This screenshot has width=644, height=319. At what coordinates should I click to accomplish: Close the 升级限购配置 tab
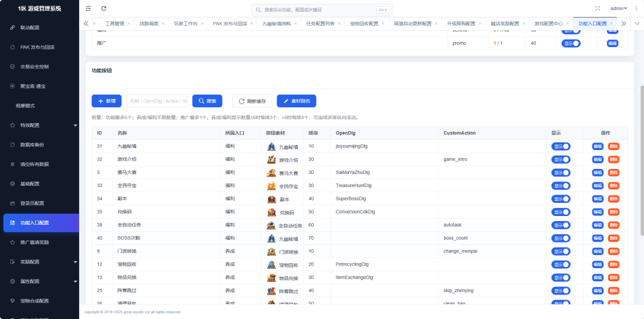coord(480,23)
